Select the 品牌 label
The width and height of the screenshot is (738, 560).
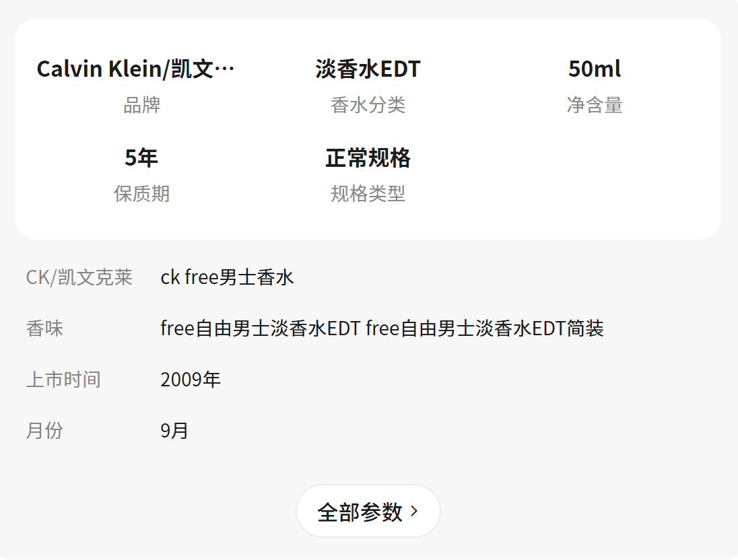click(141, 105)
